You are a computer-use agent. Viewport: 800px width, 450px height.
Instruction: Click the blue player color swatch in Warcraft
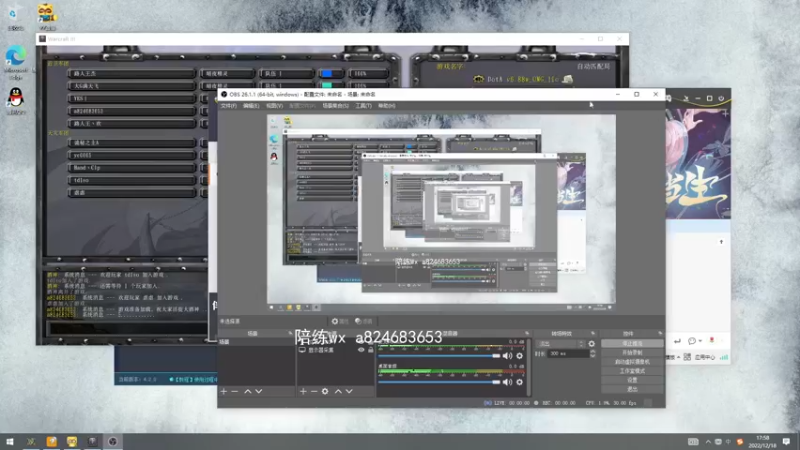(327, 74)
